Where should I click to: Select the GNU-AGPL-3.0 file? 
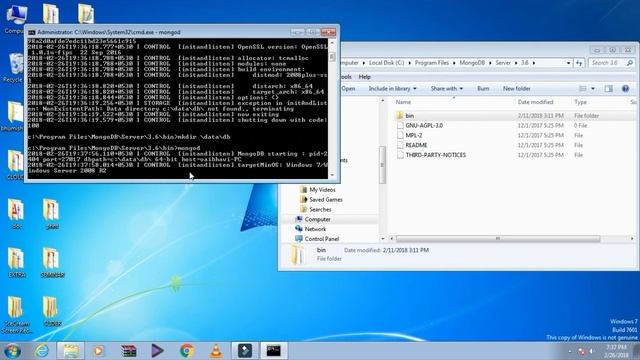click(x=424, y=126)
